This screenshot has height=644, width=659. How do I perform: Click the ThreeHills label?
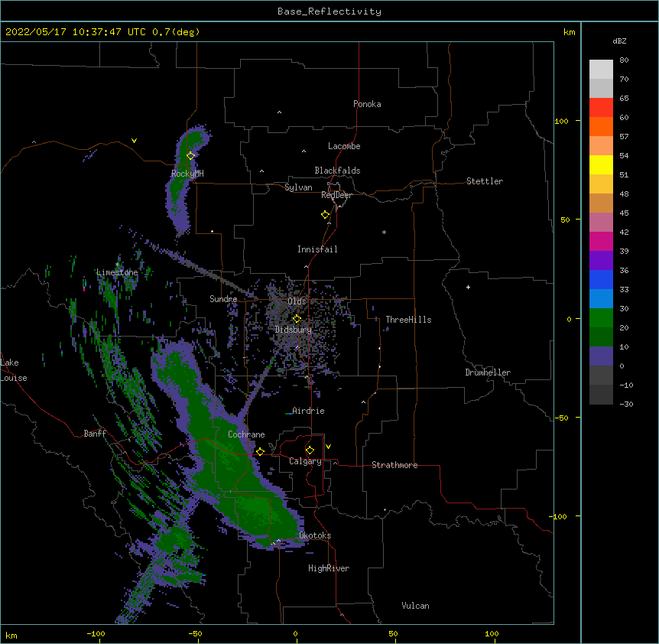408,320
